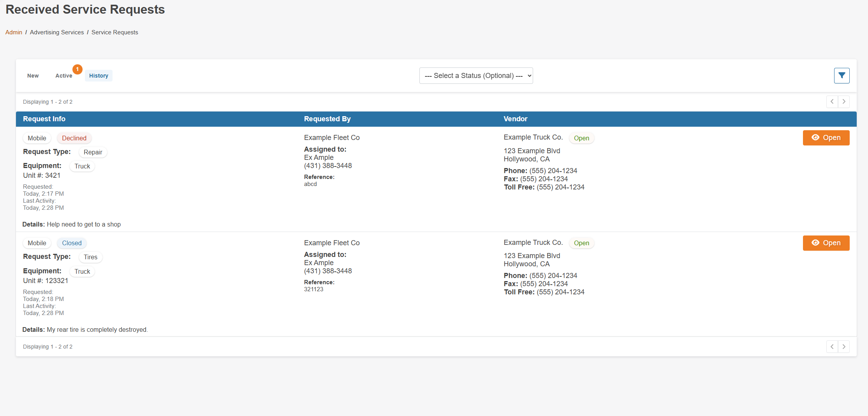This screenshot has height=416, width=868.
Task: Click the next page chevron at top
Action: [x=844, y=101]
